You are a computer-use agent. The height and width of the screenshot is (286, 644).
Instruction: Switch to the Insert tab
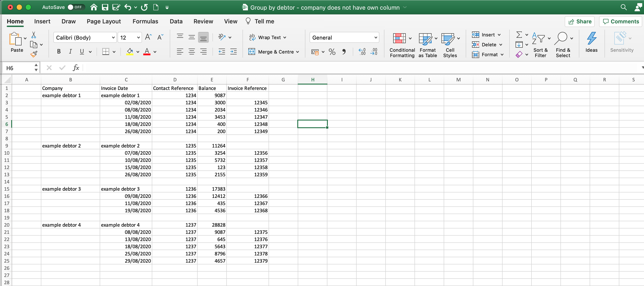click(42, 21)
